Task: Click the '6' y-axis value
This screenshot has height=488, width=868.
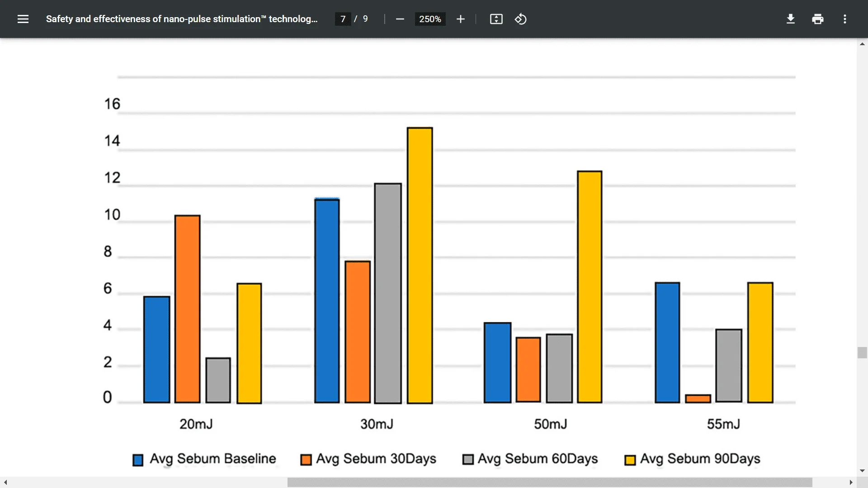Action: tap(108, 288)
